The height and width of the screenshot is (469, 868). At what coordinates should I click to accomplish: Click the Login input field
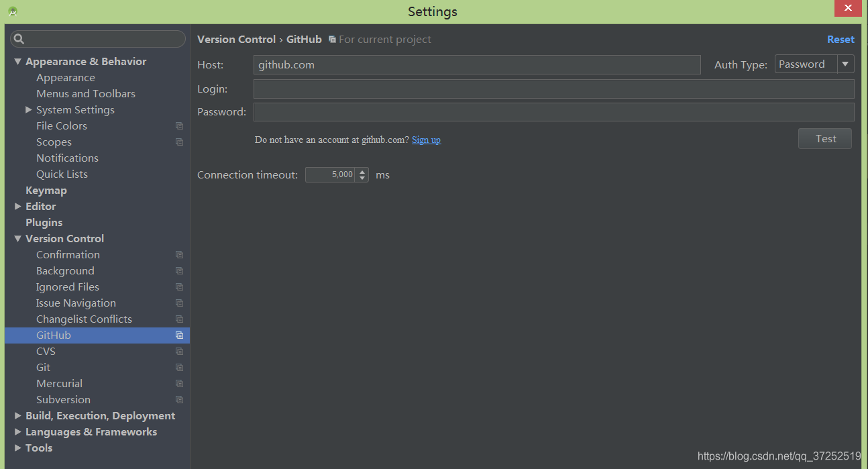[554, 89]
